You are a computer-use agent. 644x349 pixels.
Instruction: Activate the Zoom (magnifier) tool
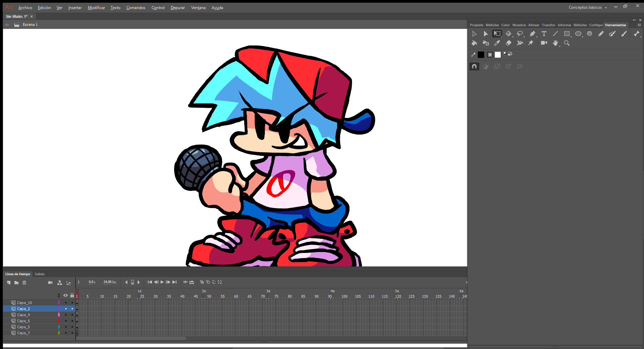[x=567, y=43]
